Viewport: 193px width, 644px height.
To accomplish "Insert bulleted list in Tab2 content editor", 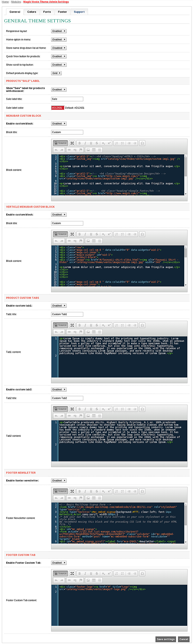I will (123, 409).
